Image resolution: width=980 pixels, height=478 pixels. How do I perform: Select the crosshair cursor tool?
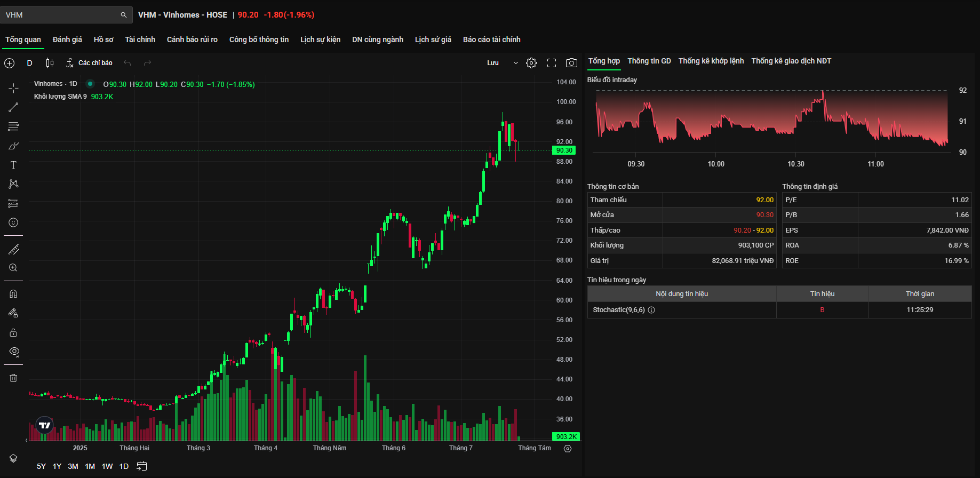point(13,88)
